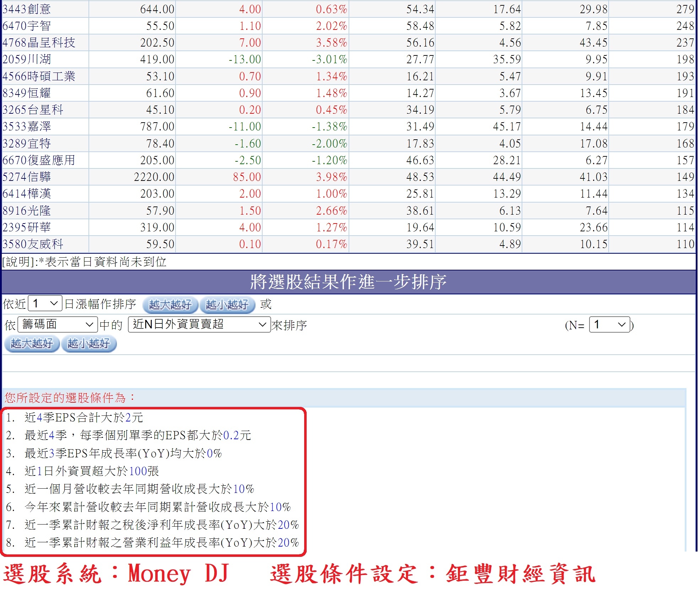This screenshot has height=602, width=700.
Task: Open stock 3580友威科
Action: [33, 244]
